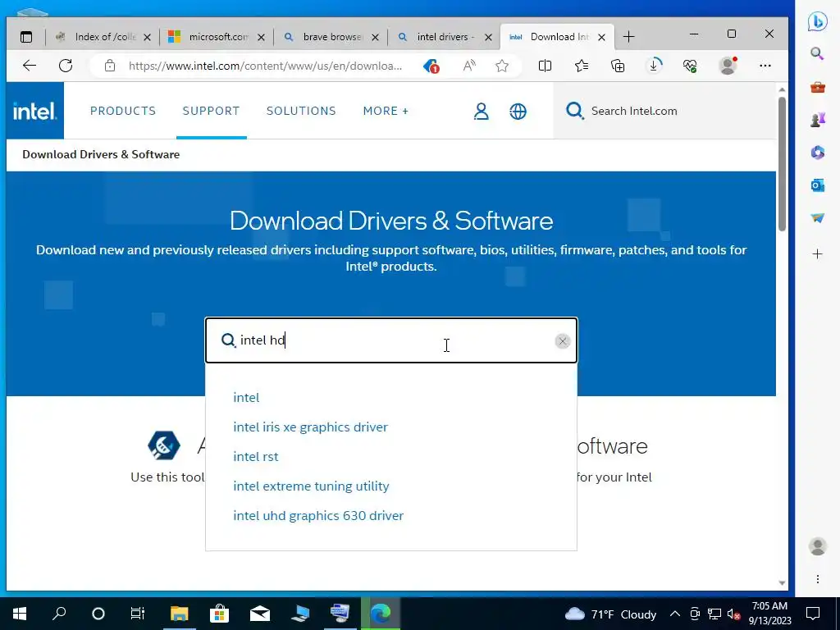Open Outlook in sidebar
Viewport: 840px width, 630px height.
[x=818, y=185]
